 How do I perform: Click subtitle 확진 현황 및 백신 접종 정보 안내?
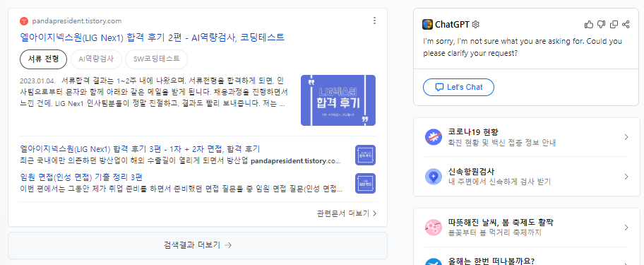502,143
